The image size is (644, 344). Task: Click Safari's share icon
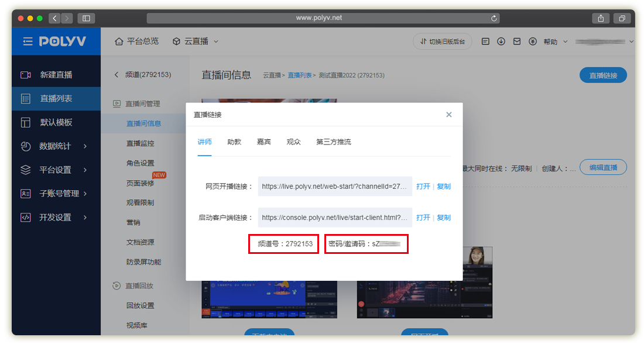(601, 18)
